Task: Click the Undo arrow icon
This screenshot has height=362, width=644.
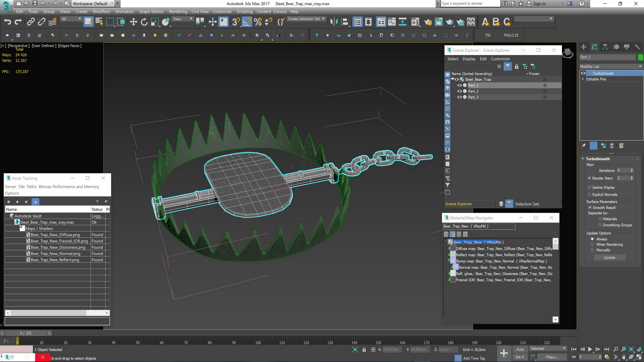Action: [7, 22]
